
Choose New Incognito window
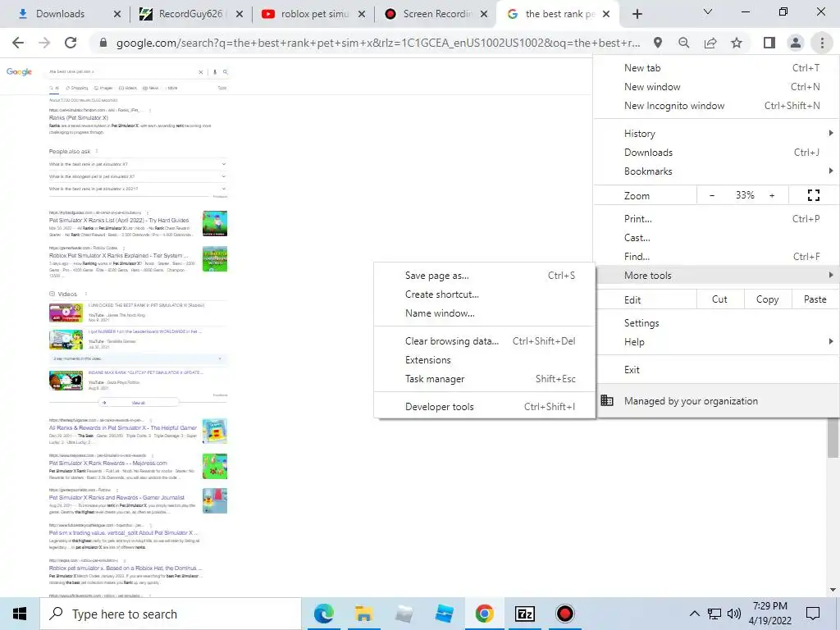coord(716,106)
